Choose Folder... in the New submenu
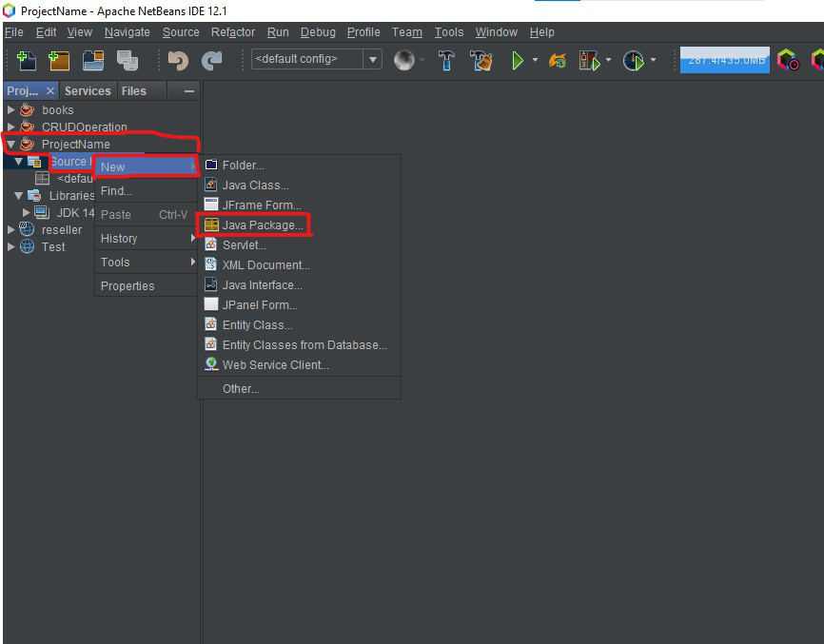The height and width of the screenshot is (644, 824). click(x=300, y=165)
